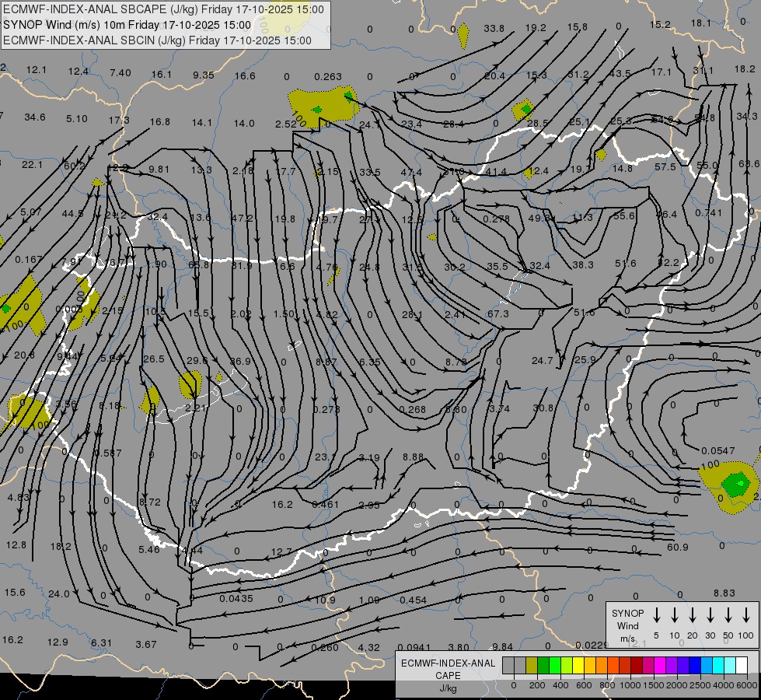The width and height of the screenshot is (761, 700).
Task: Click the 20 m/s wind arrow in legend
Action: 693,614
